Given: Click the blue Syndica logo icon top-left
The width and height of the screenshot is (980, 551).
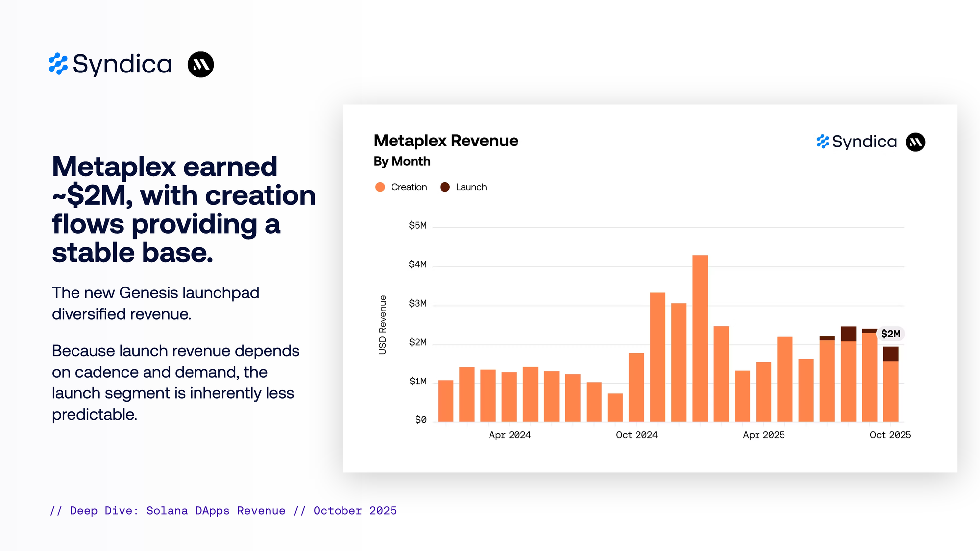Looking at the screenshot, I should (58, 64).
